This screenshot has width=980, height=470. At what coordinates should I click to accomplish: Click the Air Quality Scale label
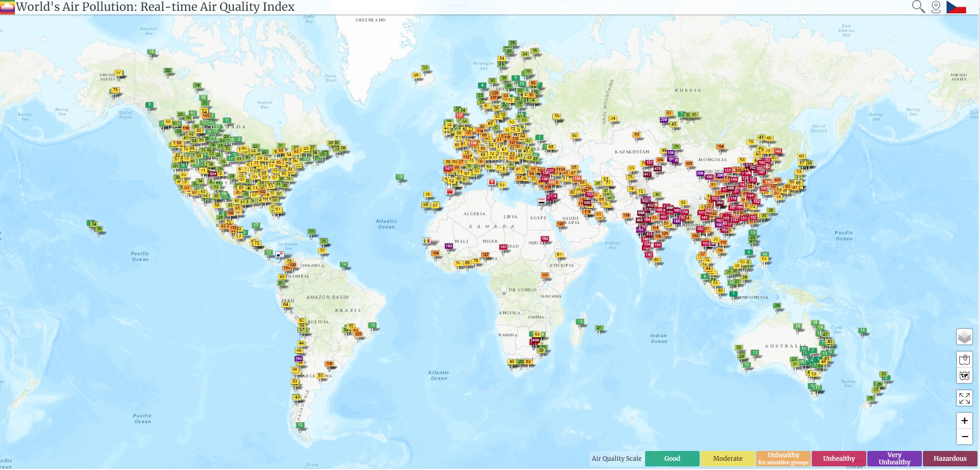(616, 459)
